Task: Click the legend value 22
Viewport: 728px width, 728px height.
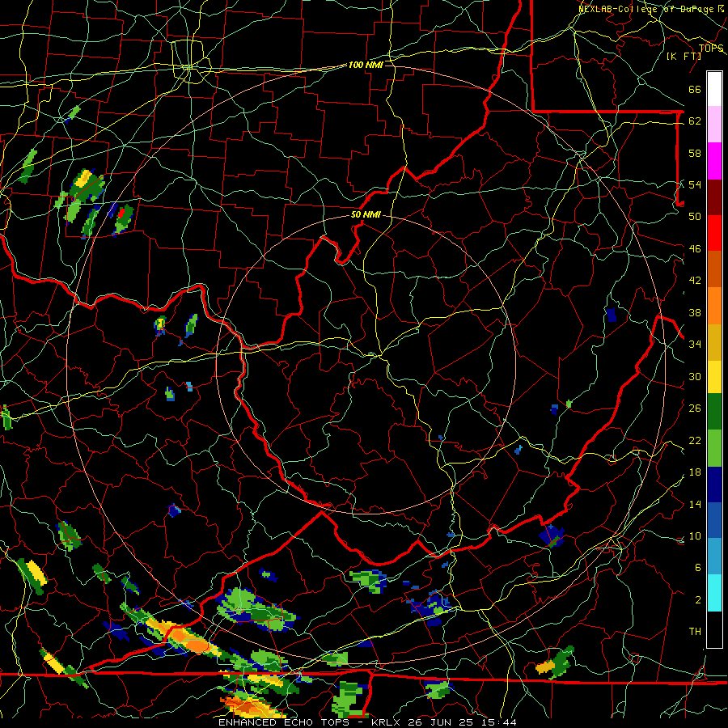Action: click(x=695, y=440)
